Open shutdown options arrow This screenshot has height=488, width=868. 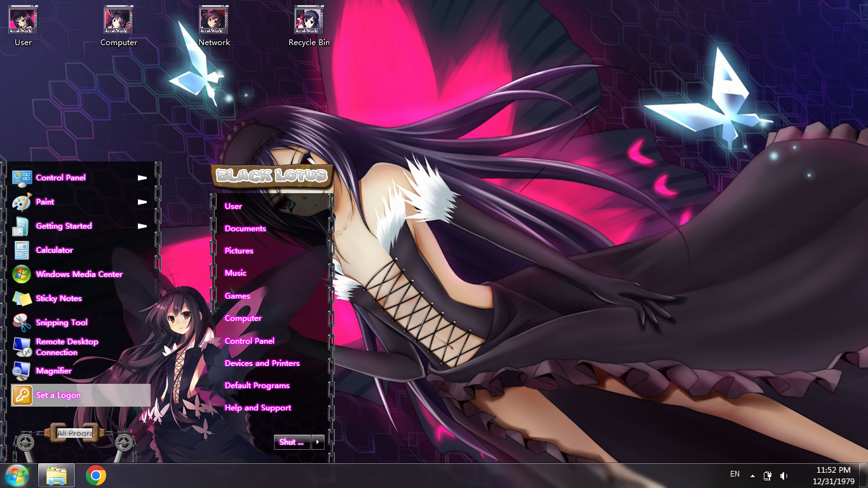tap(318, 442)
